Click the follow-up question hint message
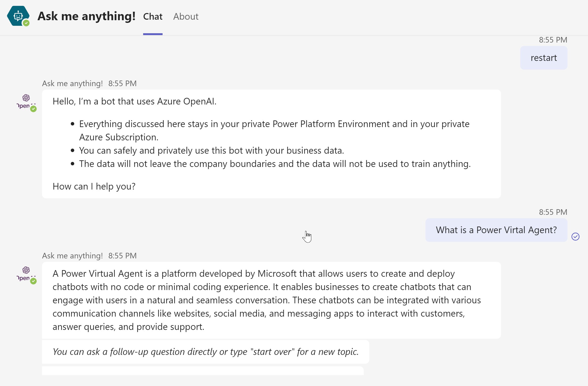The width and height of the screenshot is (588, 386). (x=205, y=352)
